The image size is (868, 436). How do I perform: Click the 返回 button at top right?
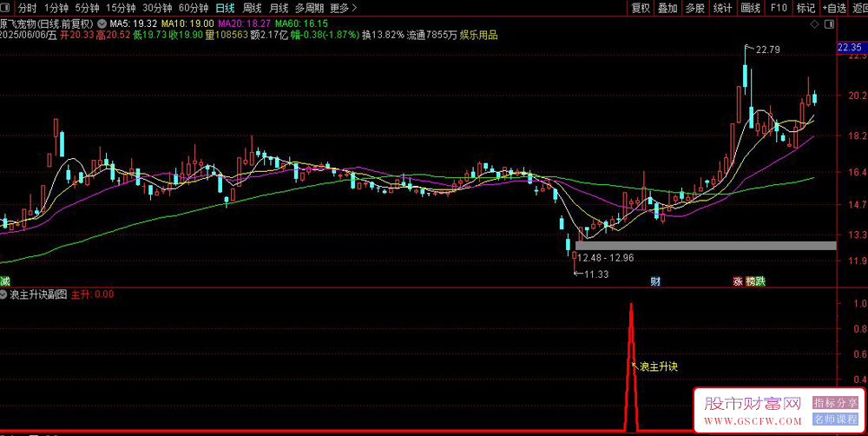coord(859,8)
